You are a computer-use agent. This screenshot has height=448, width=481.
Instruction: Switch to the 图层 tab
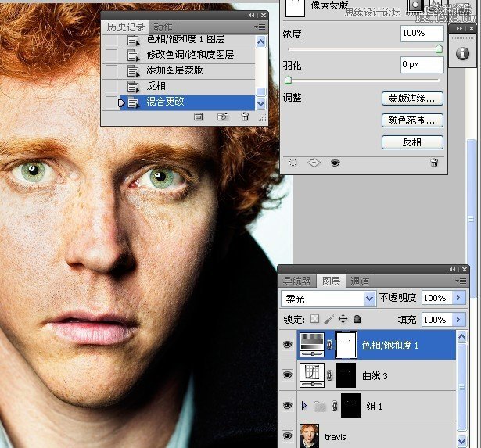pos(331,281)
